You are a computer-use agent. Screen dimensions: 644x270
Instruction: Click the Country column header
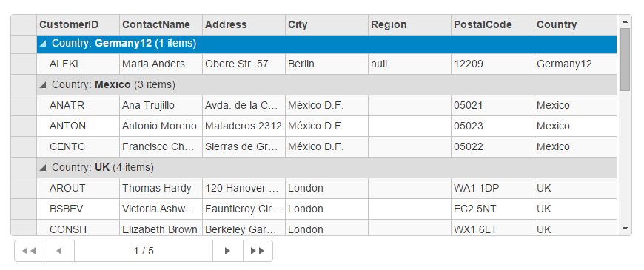[575, 24]
